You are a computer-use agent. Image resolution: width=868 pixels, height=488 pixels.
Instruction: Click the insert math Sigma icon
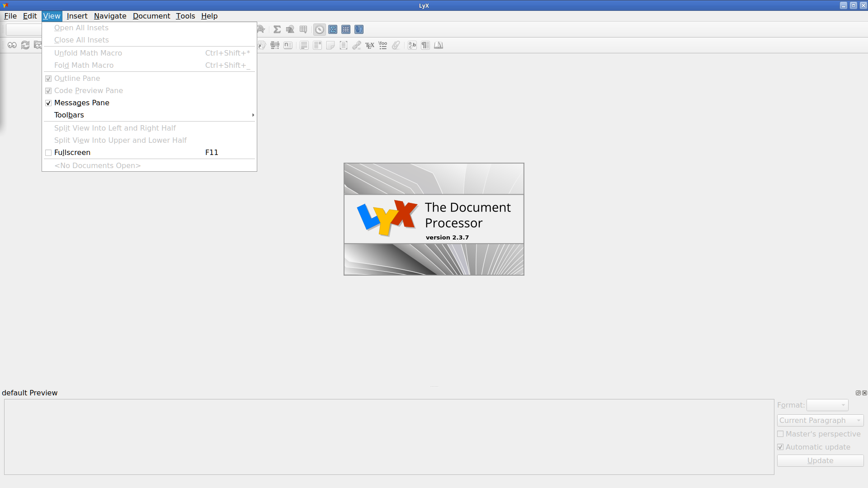click(x=277, y=30)
